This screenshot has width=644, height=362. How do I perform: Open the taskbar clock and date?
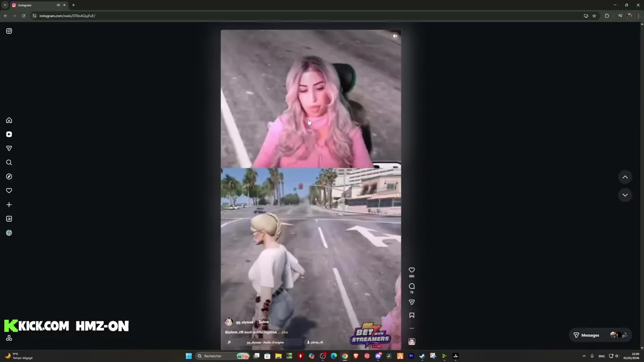(x=631, y=356)
